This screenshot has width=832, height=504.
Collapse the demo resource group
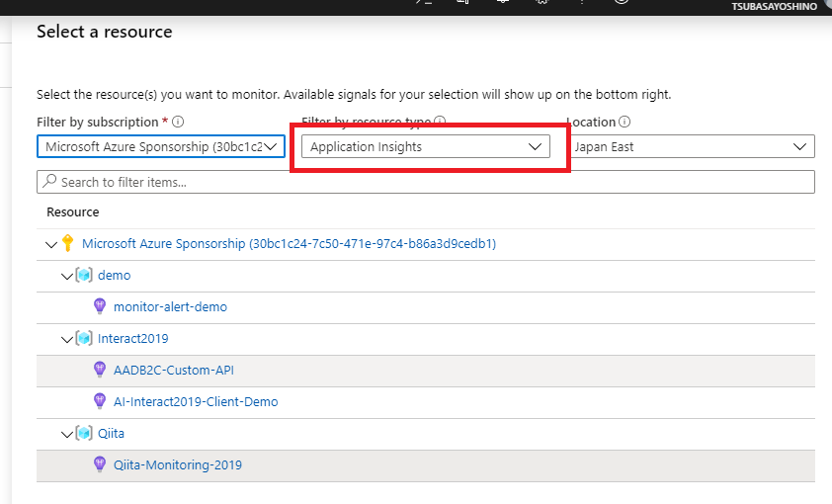pyautogui.click(x=67, y=277)
